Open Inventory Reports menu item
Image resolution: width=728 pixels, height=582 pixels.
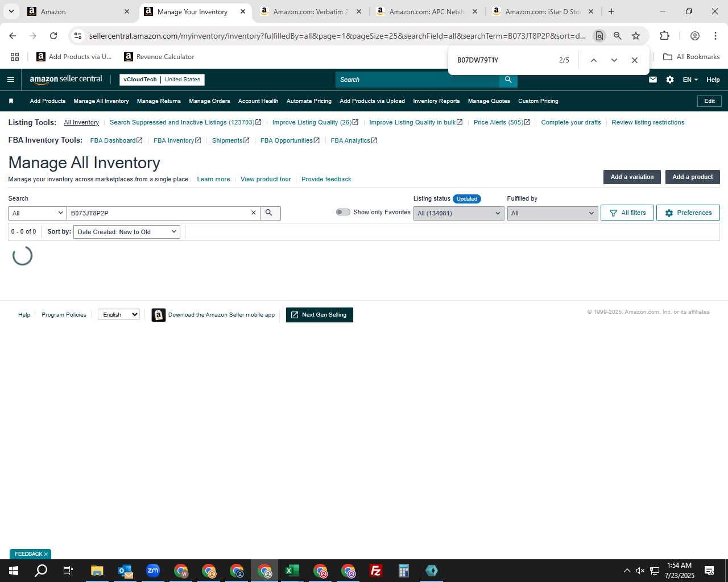pyautogui.click(x=436, y=101)
